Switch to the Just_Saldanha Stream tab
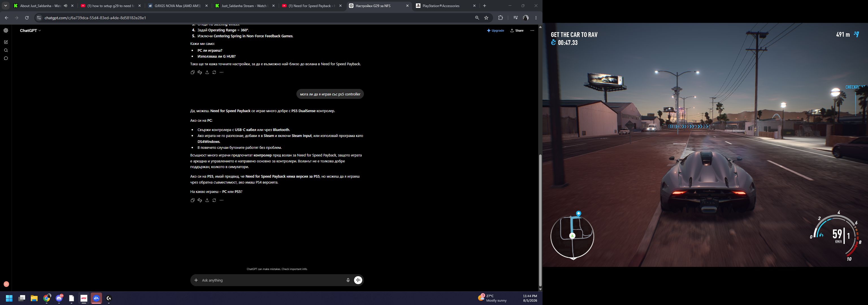 [x=245, y=6]
